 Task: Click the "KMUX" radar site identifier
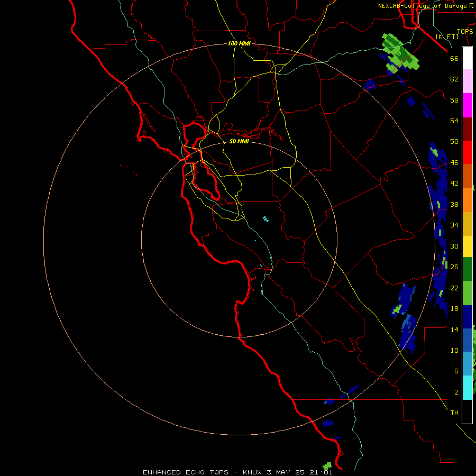(x=252, y=472)
